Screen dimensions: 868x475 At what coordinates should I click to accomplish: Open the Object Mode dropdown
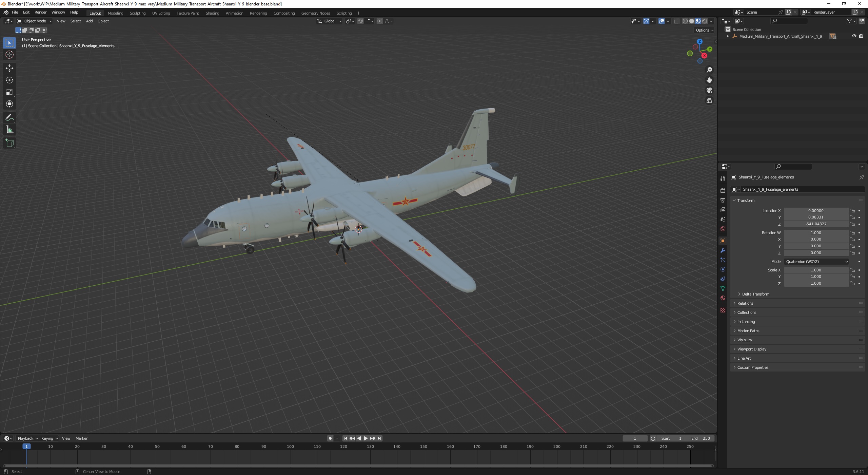pos(34,21)
